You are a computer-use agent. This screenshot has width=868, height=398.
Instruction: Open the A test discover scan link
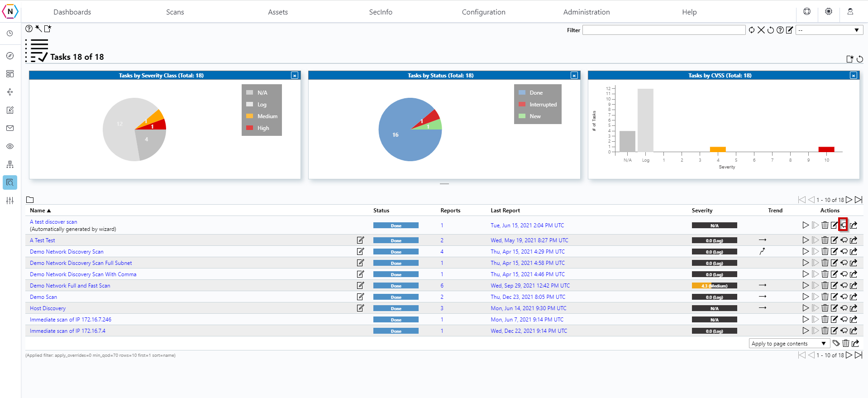click(53, 222)
